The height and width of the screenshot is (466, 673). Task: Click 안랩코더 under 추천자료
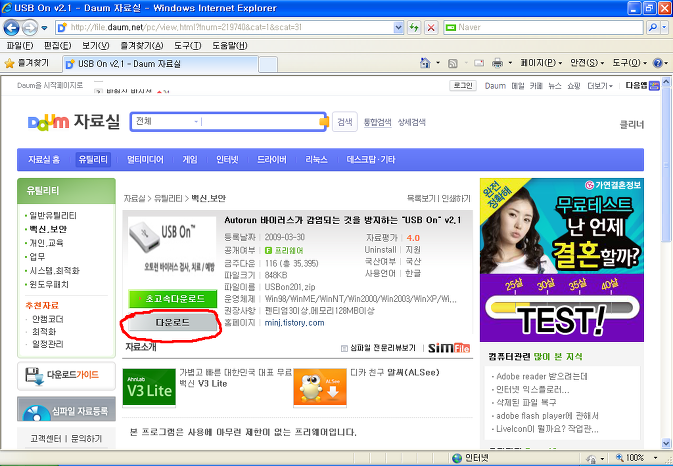pos(48,319)
